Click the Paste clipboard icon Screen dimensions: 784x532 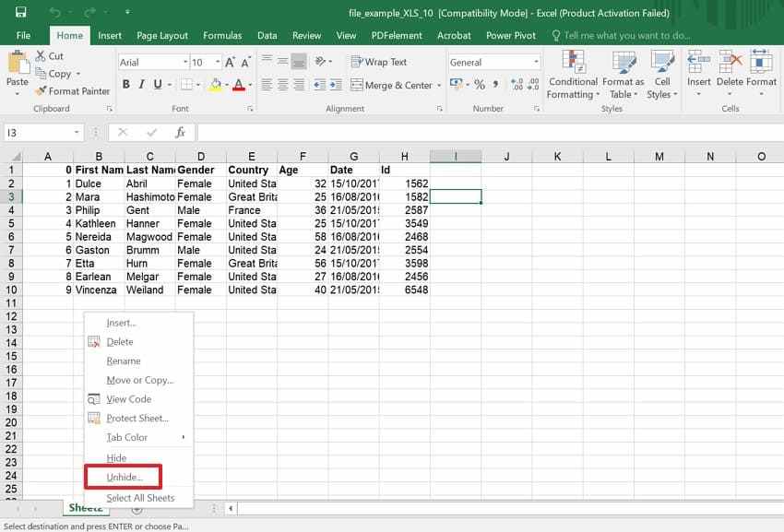coord(18,64)
